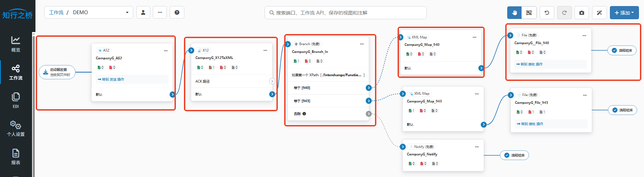
Task: Click the magic wand auto-layout icon
Action: coord(599,13)
